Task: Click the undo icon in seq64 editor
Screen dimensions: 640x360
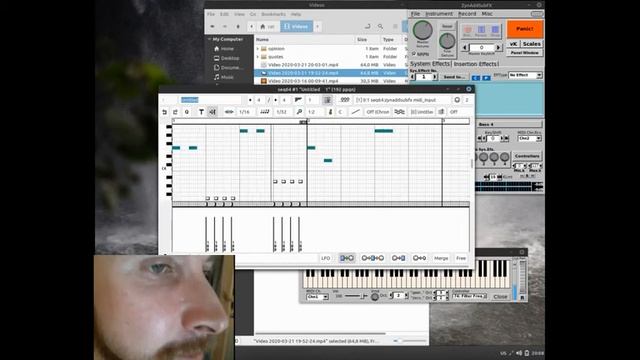Action: 164,112
